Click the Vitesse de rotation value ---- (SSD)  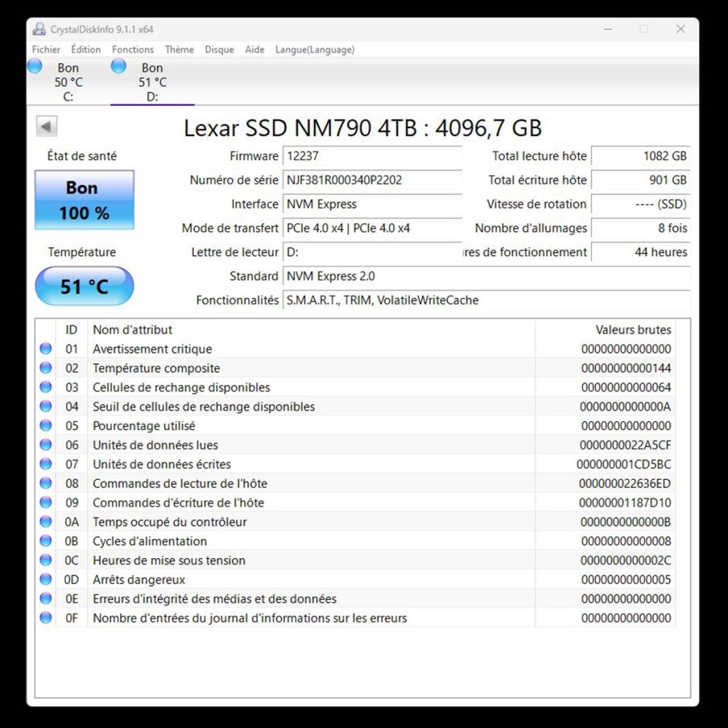click(x=641, y=204)
